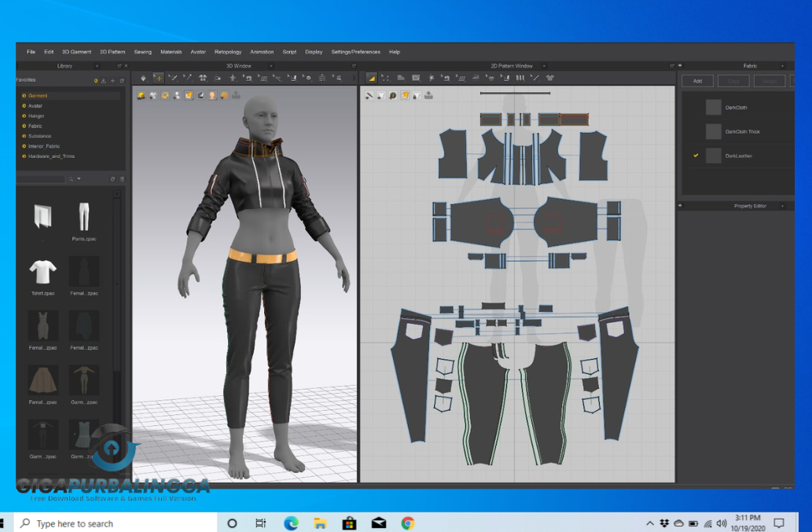This screenshot has height=532, width=812.
Task: Select the Substance library folder
Action: 39,136
